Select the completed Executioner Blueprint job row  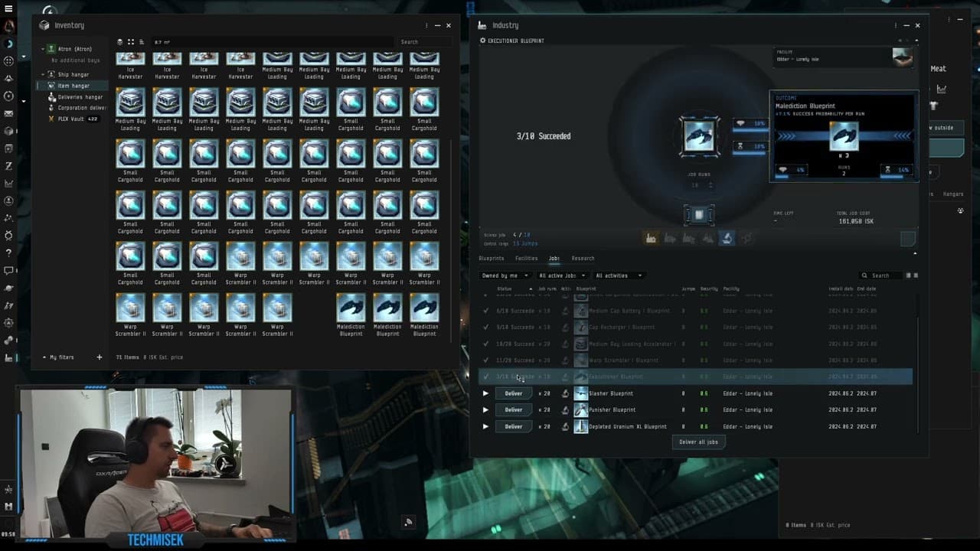pos(695,377)
